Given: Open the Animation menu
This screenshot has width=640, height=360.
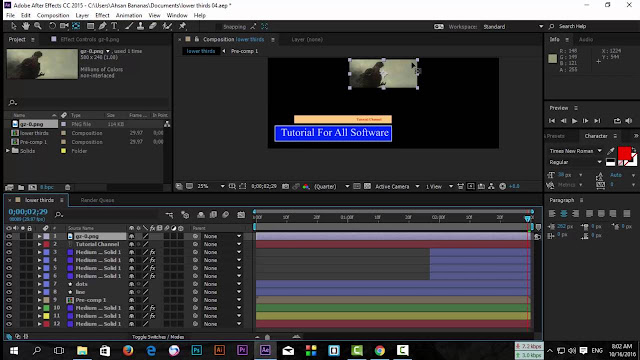Looking at the screenshot, I should 129,16.
